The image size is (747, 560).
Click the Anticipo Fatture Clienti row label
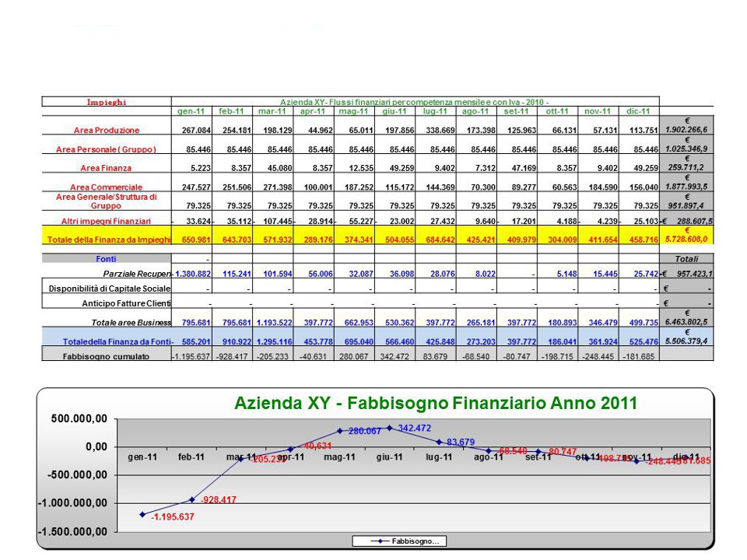click(x=107, y=303)
